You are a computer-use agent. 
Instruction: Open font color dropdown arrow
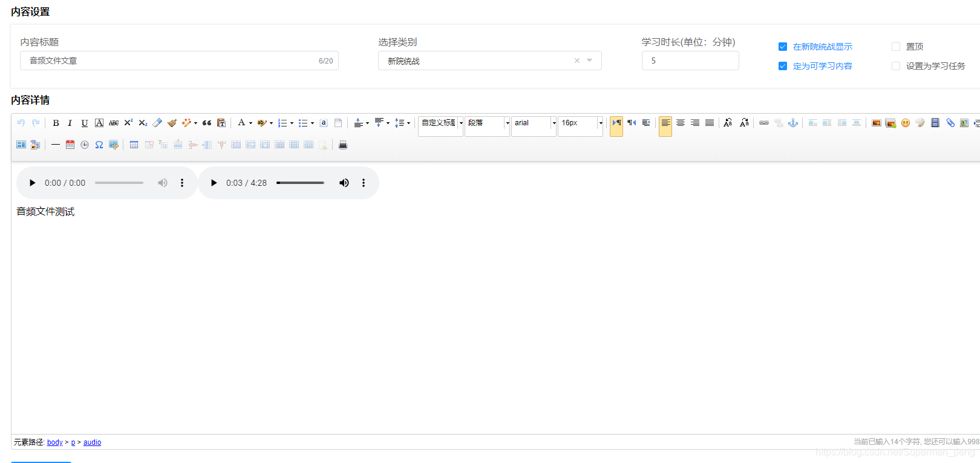pyautogui.click(x=250, y=123)
